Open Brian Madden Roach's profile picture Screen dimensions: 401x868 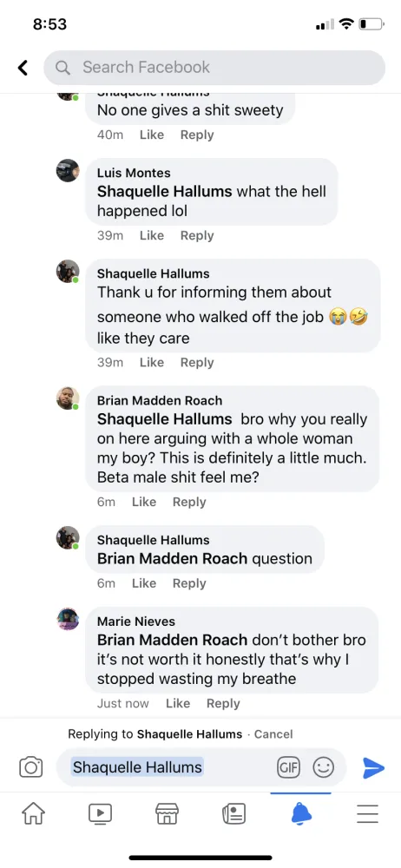pos(68,398)
